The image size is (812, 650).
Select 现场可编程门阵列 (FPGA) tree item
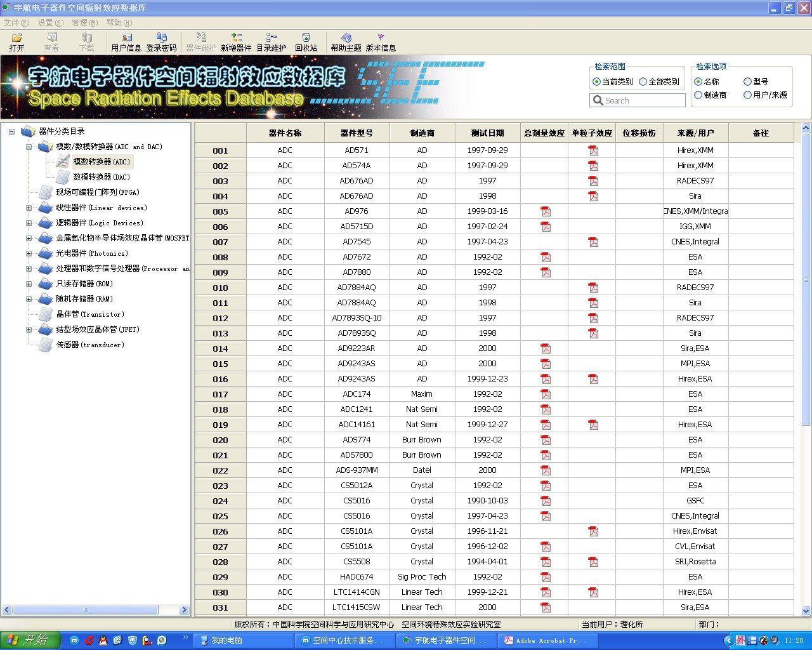click(98, 192)
